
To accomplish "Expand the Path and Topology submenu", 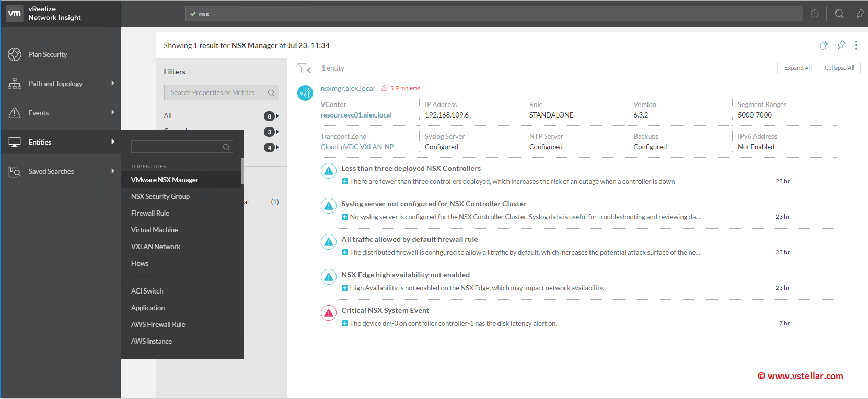I will click(x=113, y=84).
